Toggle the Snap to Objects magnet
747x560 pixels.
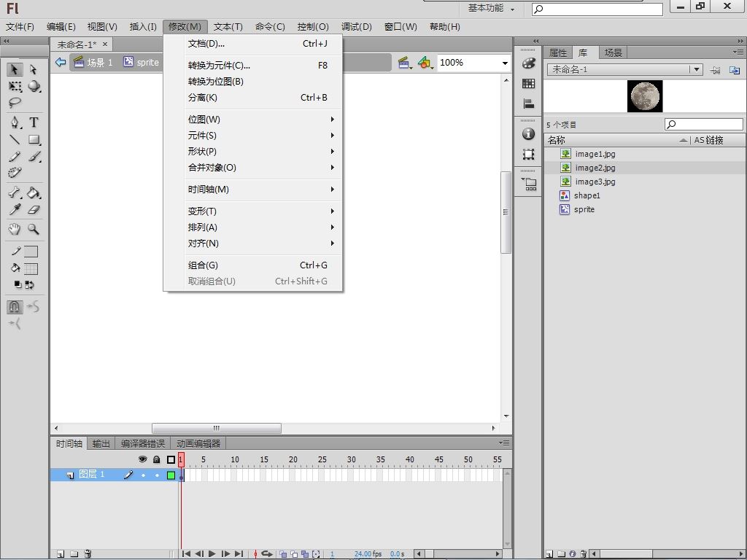[x=15, y=307]
